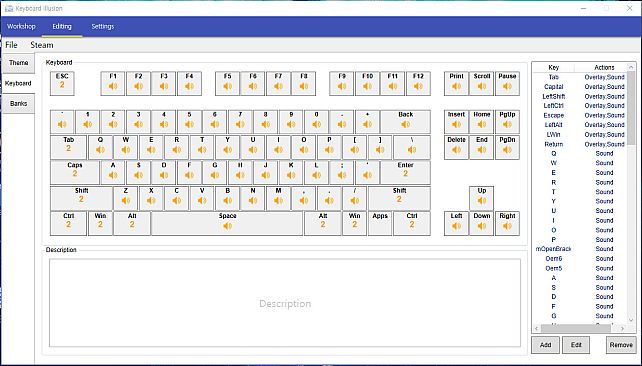642x366 pixels.
Task: Click the right Shift key on layout
Action: 399,198
